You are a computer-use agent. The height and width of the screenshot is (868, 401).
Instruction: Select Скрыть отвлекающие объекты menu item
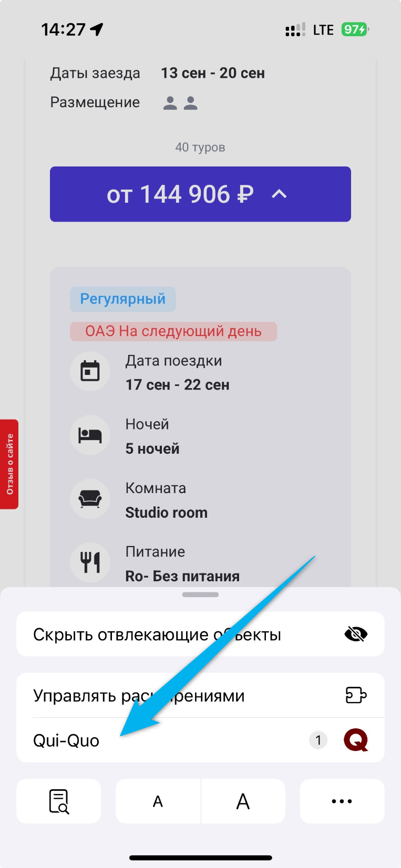(x=200, y=634)
